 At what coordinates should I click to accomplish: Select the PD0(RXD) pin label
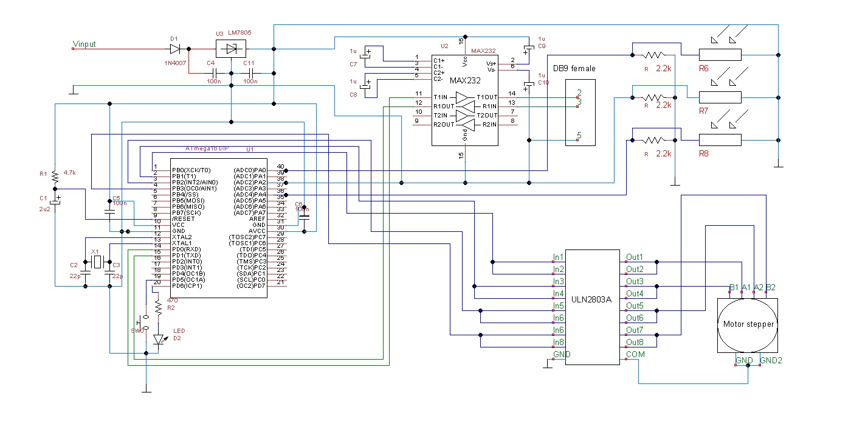pos(186,249)
